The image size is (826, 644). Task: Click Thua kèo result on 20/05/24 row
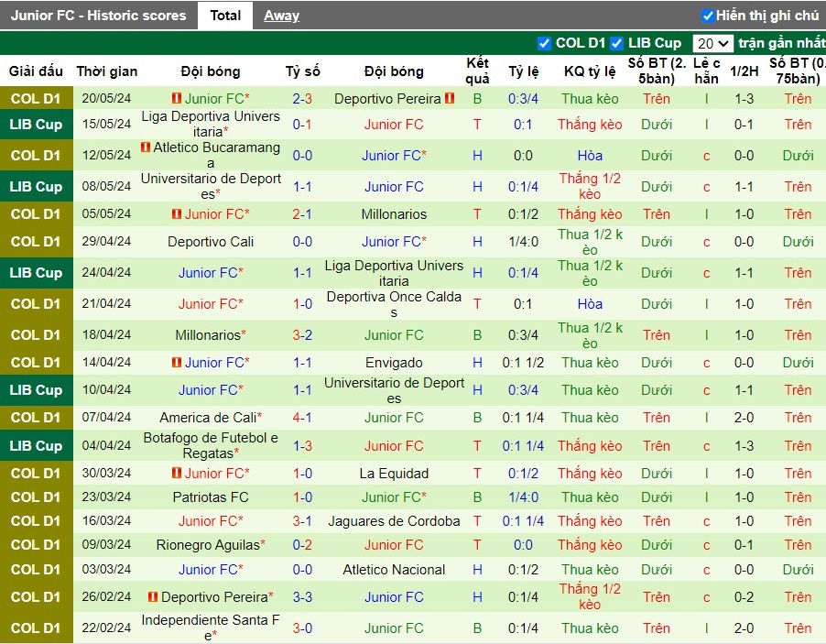click(590, 99)
